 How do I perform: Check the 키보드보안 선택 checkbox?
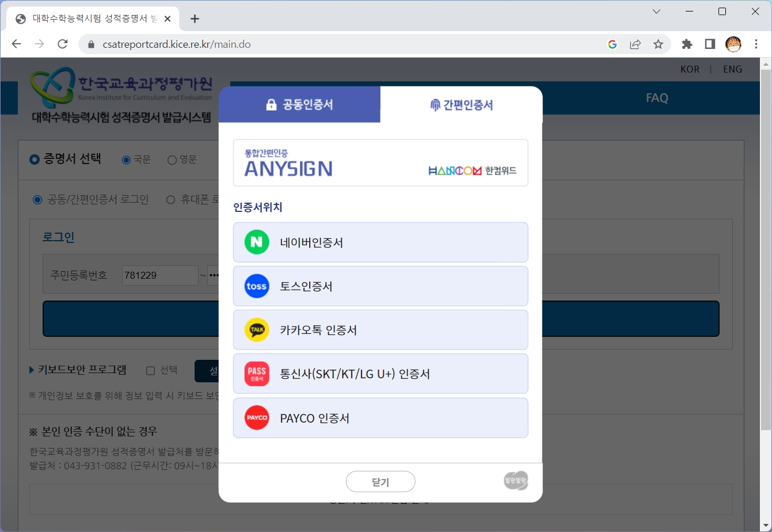[151, 370]
